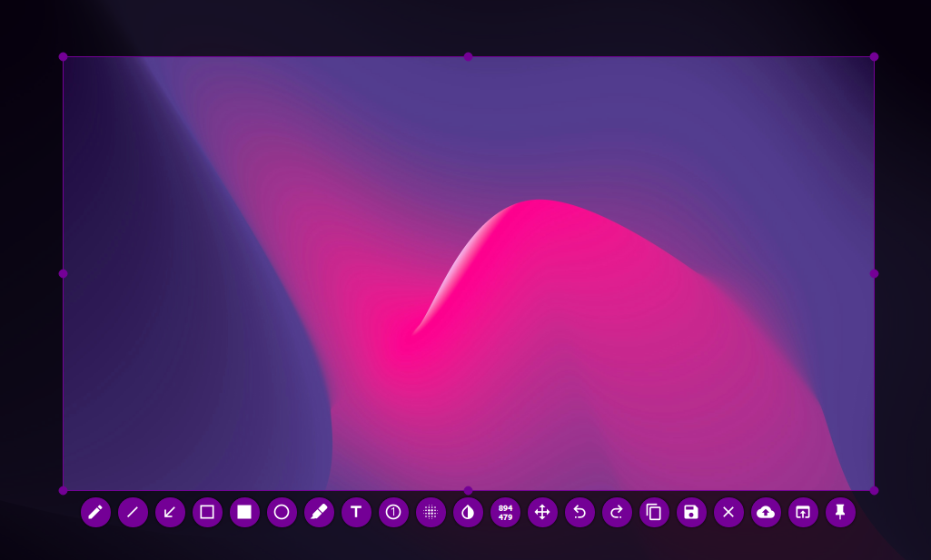The image size is (931, 560).
Task: Select the Text tool
Action: click(356, 512)
